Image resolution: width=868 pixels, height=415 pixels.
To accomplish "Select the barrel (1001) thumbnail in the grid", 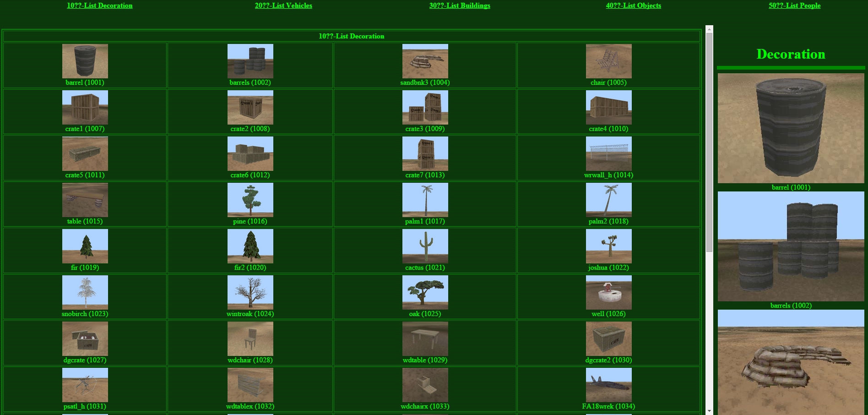I will (85, 61).
